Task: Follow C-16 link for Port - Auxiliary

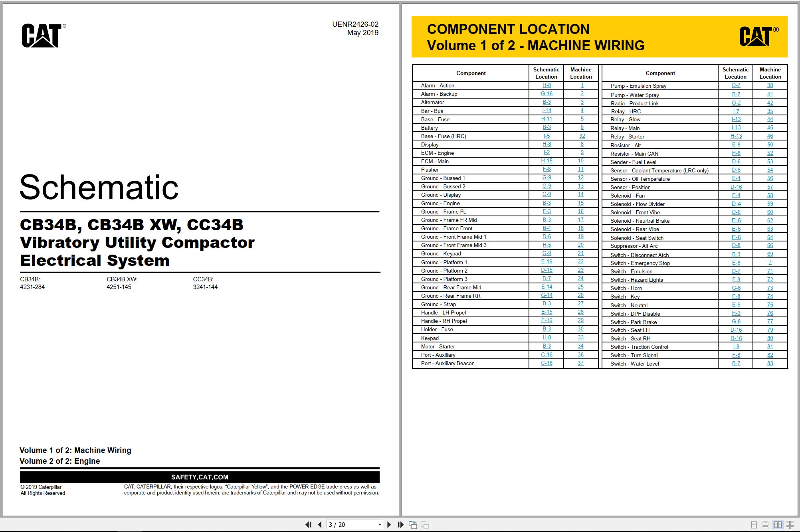Action: coord(547,355)
